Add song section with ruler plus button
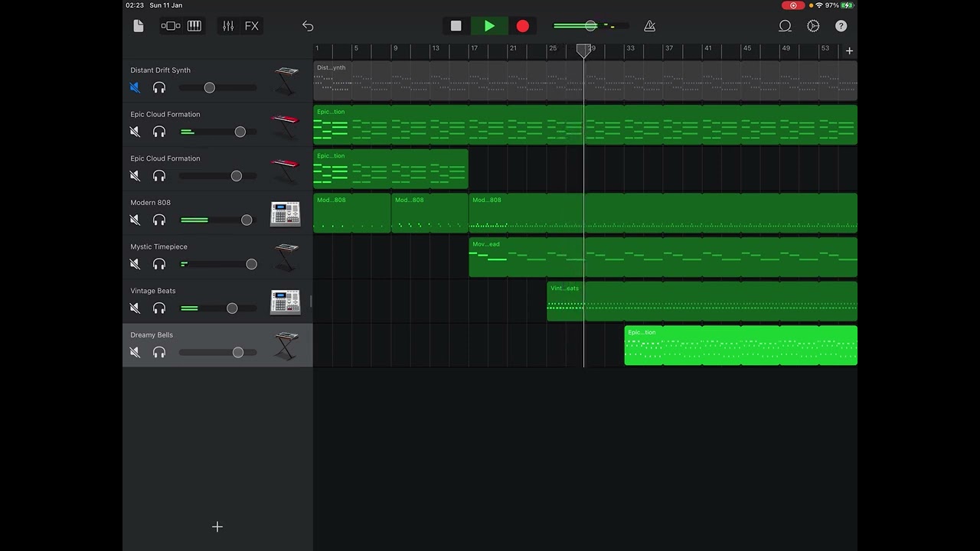980x551 pixels. coord(849,51)
